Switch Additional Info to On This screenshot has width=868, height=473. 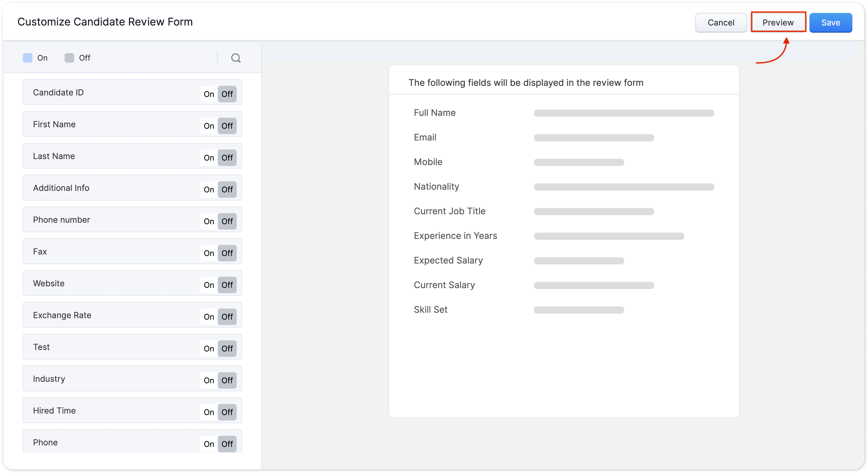pos(208,190)
